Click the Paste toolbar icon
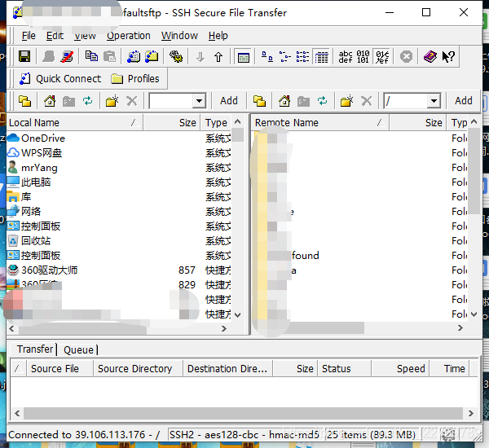The height and width of the screenshot is (448, 489). [x=109, y=57]
